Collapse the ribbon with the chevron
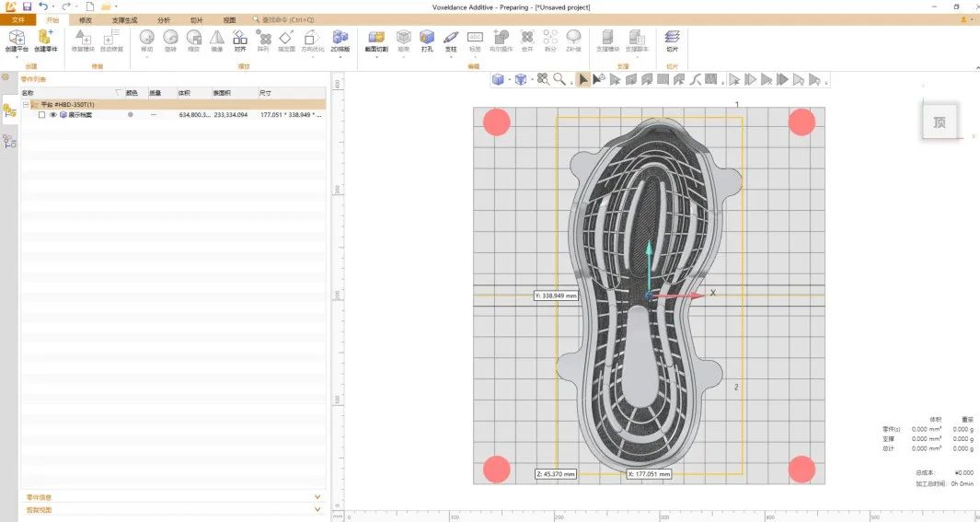The width and height of the screenshot is (980, 522). [976, 67]
